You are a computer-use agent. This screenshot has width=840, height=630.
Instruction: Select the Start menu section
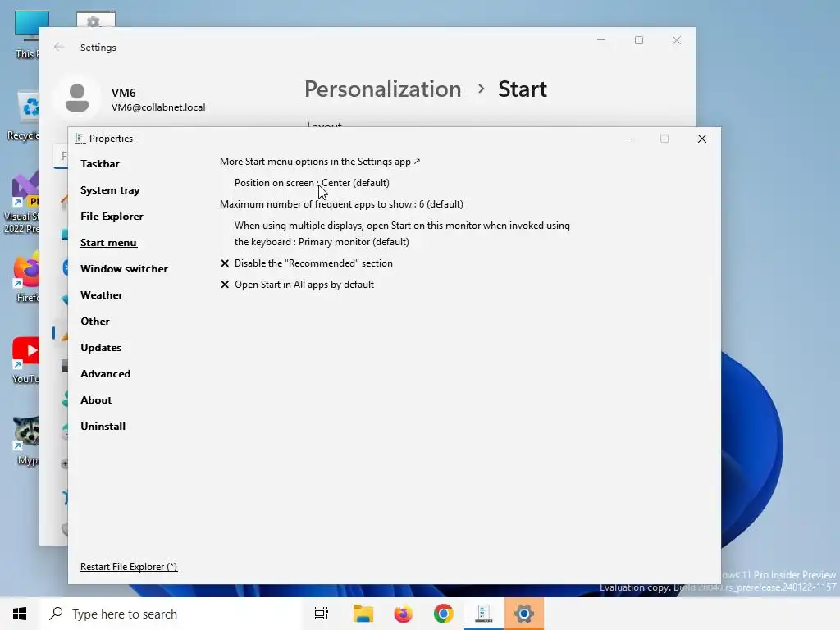tap(108, 243)
